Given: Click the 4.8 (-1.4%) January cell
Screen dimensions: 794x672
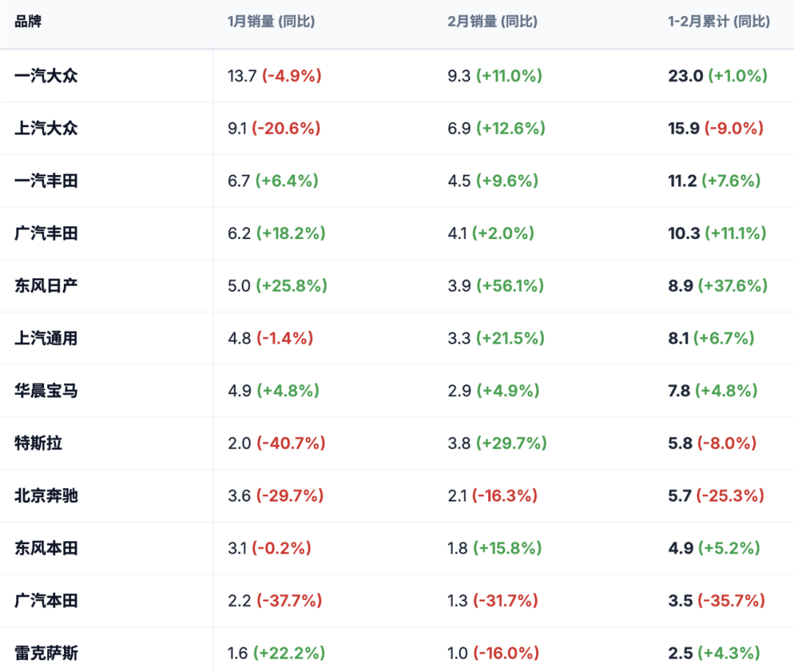Looking at the screenshot, I should click(x=271, y=338).
